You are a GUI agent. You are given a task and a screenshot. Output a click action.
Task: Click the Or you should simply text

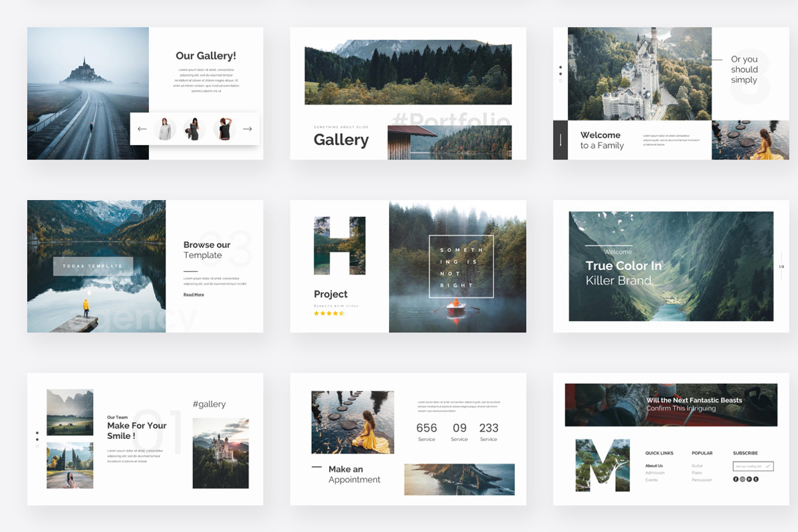744,69
